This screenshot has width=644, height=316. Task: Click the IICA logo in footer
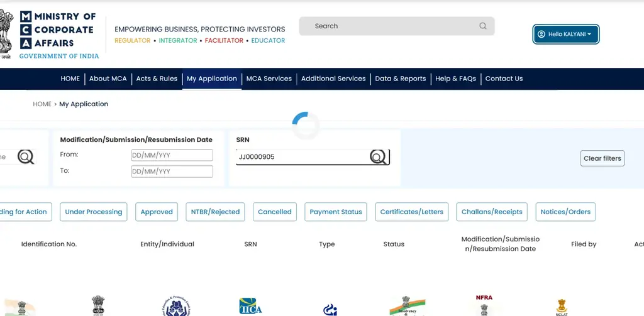[x=250, y=306]
